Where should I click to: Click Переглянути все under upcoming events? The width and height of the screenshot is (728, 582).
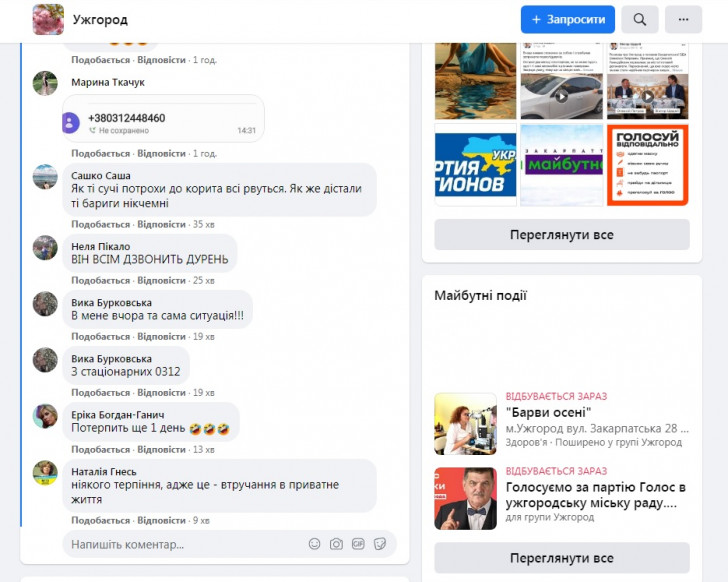pyautogui.click(x=562, y=558)
